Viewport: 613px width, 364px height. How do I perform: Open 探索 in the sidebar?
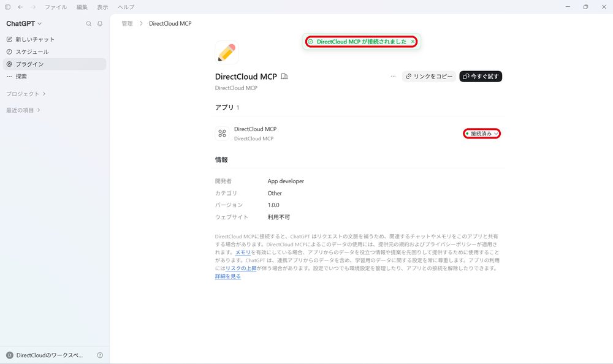pyautogui.click(x=55, y=76)
